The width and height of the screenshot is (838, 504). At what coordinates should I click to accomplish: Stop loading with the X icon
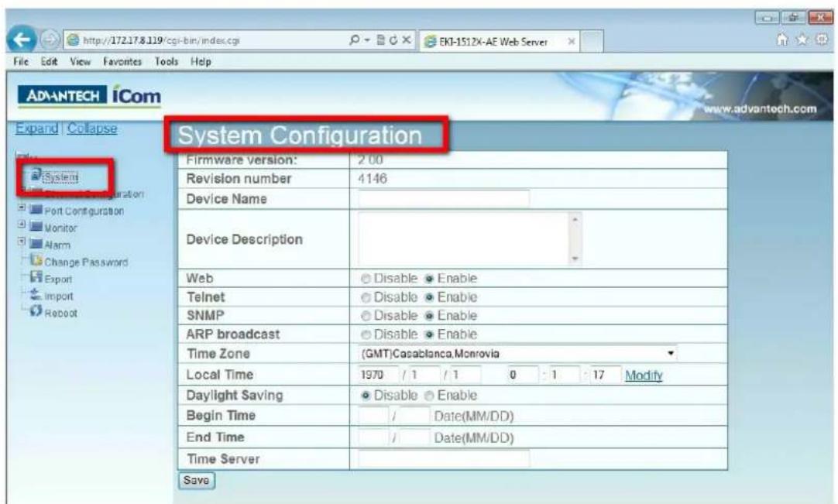point(406,40)
